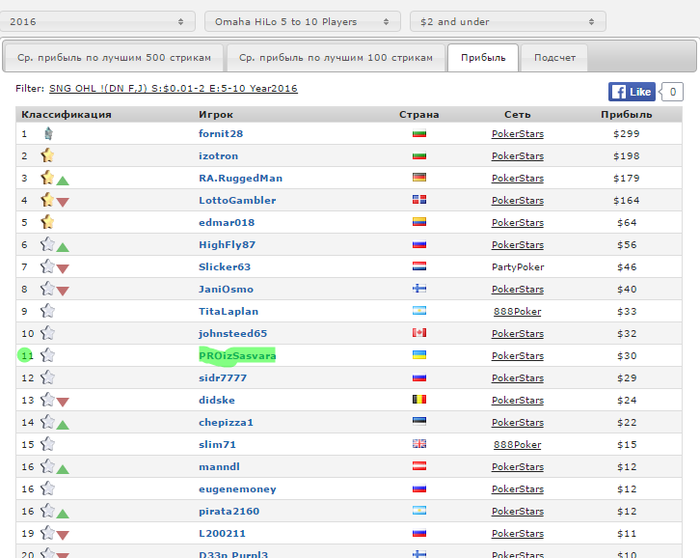700x558 pixels.
Task: Open the $2 and under stakes dropdown
Action: click(x=508, y=21)
